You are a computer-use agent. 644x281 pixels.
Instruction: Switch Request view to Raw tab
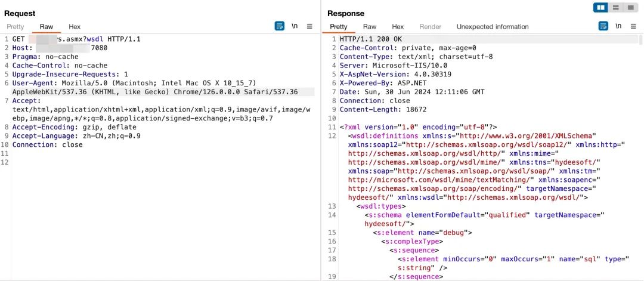47,27
